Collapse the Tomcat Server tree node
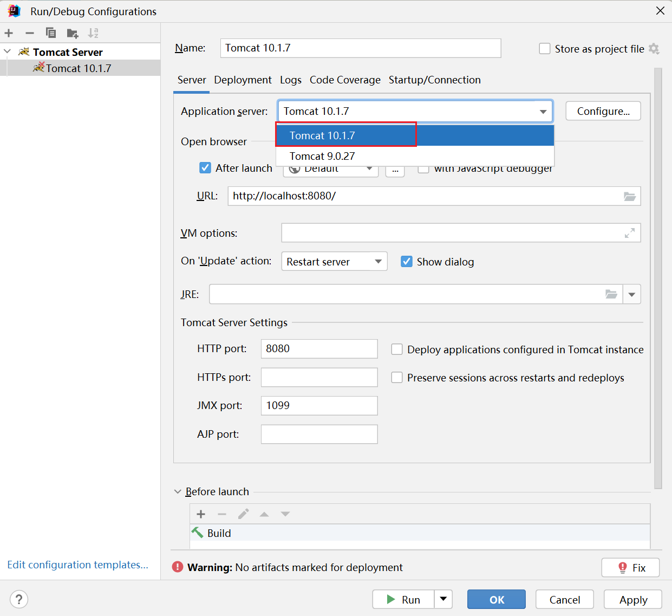Image resolution: width=672 pixels, height=616 pixels. click(7, 51)
